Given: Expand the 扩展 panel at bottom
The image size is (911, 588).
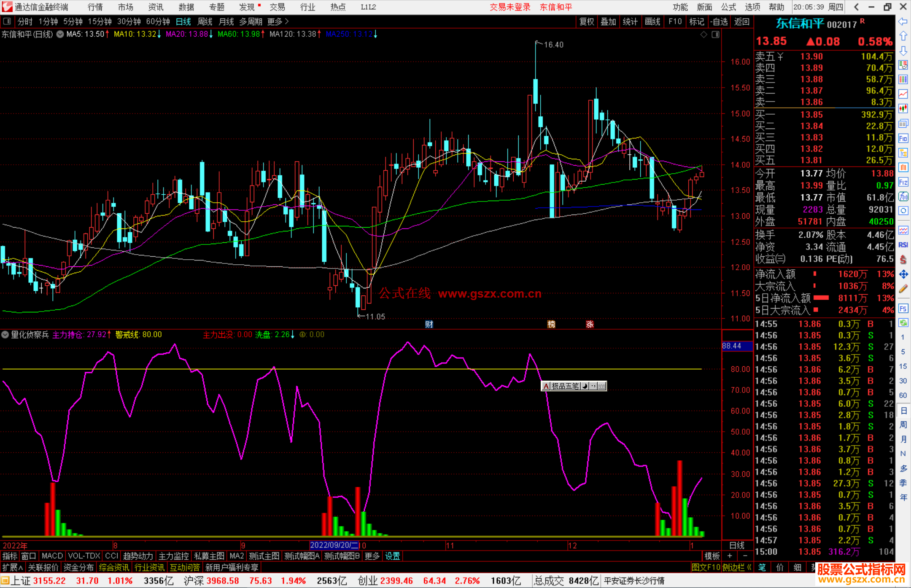Looking at the screenshot, I should 12,567.
